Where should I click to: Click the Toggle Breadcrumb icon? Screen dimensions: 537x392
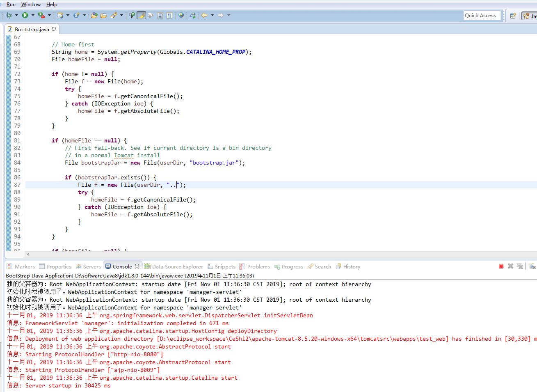(132, 15)
